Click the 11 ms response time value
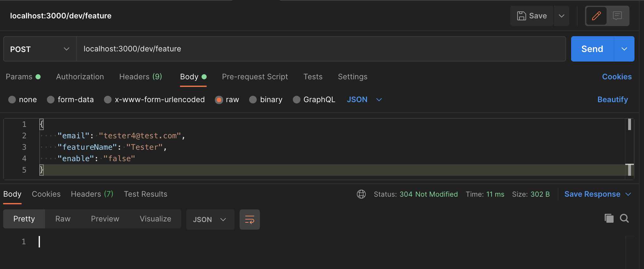 point(495,194)
